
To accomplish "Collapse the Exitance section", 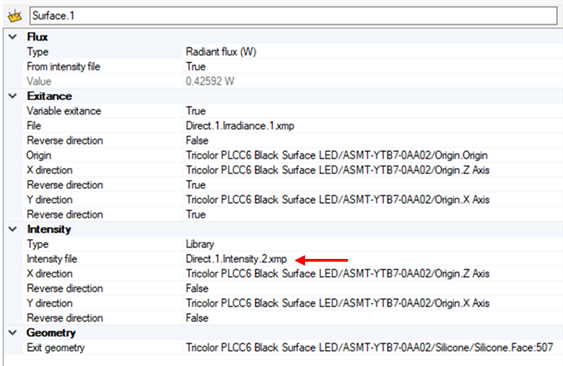I will (x=13, y=96).
